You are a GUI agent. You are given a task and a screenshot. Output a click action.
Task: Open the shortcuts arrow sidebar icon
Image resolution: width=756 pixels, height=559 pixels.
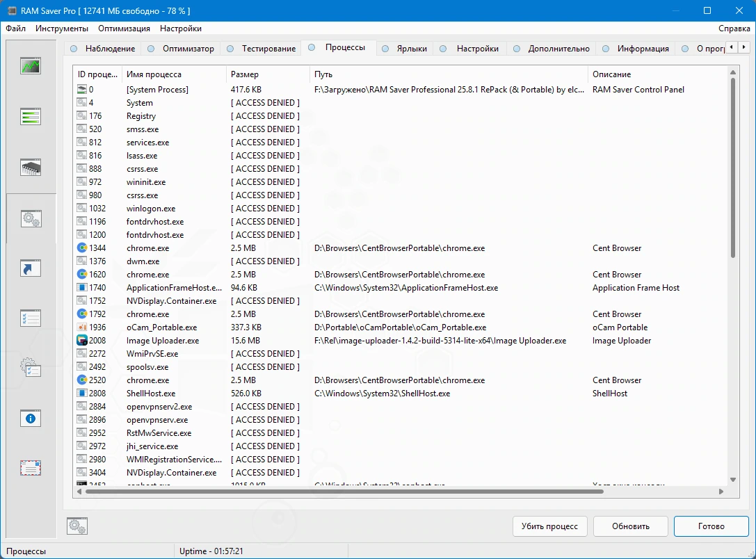[31, 268]
